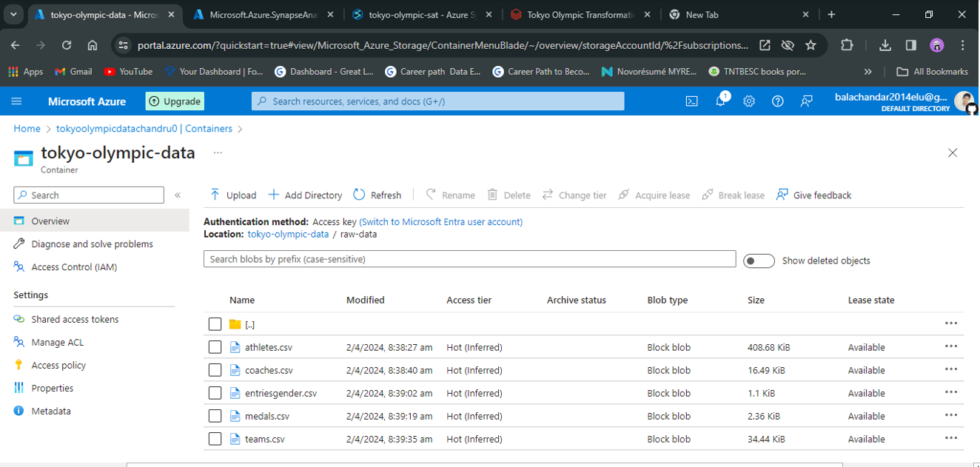
Task: Check the teams.csv checkbox
Action: click(x=215, y=439)
